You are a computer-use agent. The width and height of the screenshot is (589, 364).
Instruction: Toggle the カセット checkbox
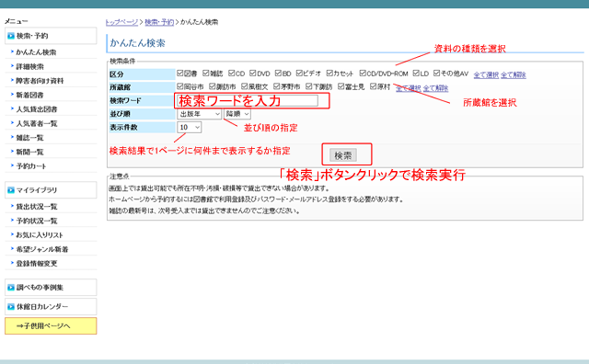pos(329,73)
